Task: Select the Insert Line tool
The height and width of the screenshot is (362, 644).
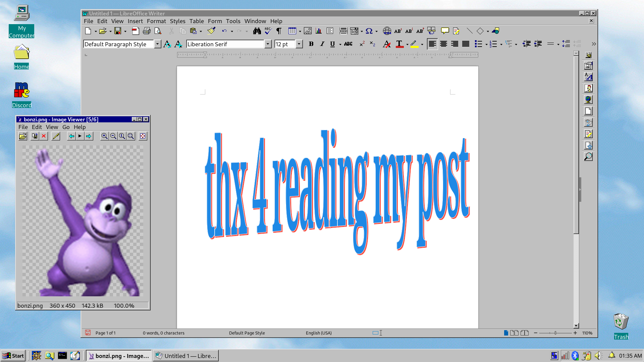Action: coord(469,31)
